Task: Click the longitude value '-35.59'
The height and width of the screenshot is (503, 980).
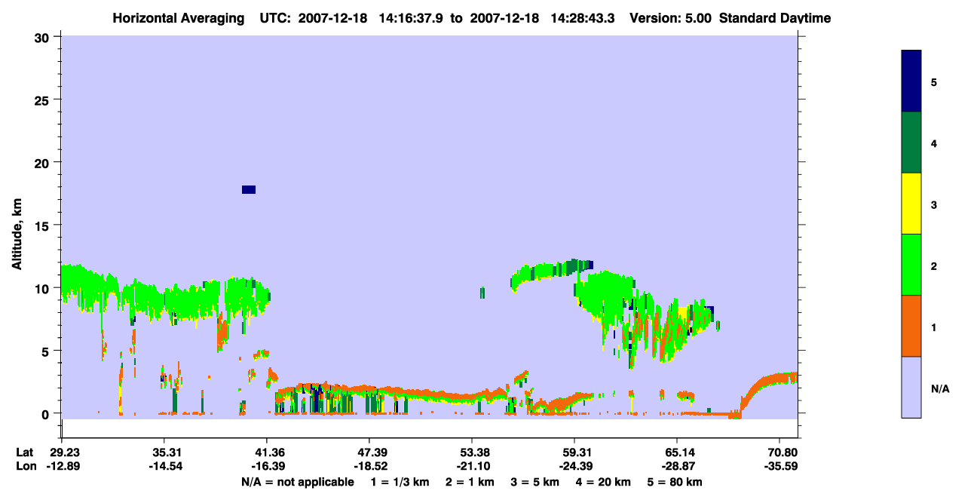Action: (779, 467)
